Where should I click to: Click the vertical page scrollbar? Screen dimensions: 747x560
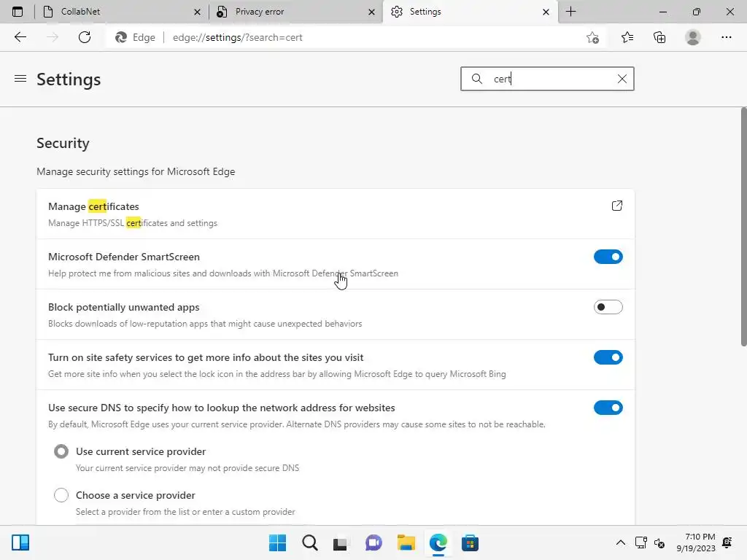[x=743, y=227]
